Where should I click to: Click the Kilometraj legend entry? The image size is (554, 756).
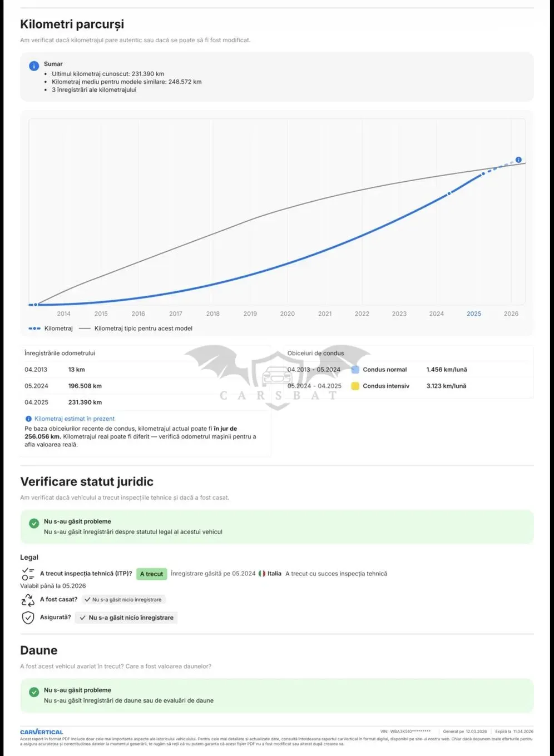coord(51,329)
